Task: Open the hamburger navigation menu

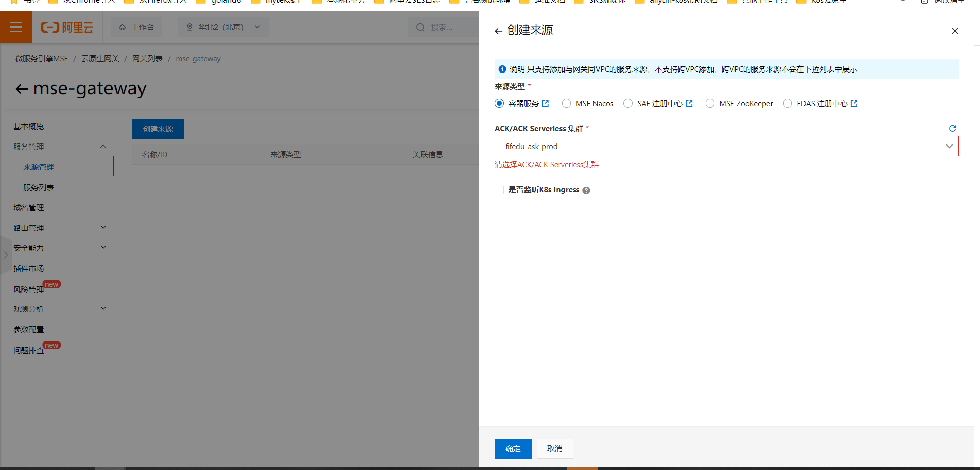Action: (x=16, y=27)
